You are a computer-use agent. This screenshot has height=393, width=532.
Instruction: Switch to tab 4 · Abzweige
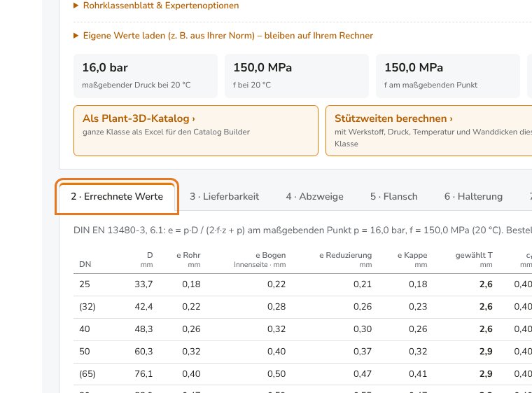pos(314,196)
